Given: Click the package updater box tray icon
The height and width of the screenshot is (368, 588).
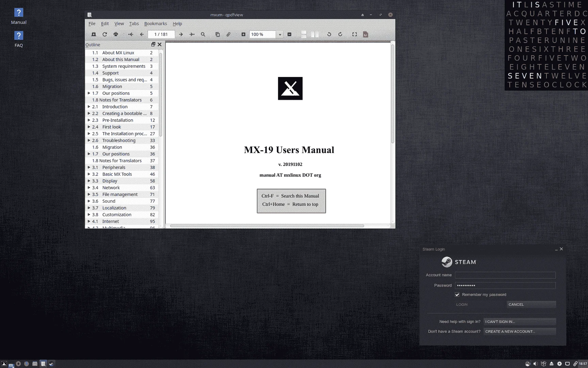Looking at the screenshot, I should [x=543, y=364].
